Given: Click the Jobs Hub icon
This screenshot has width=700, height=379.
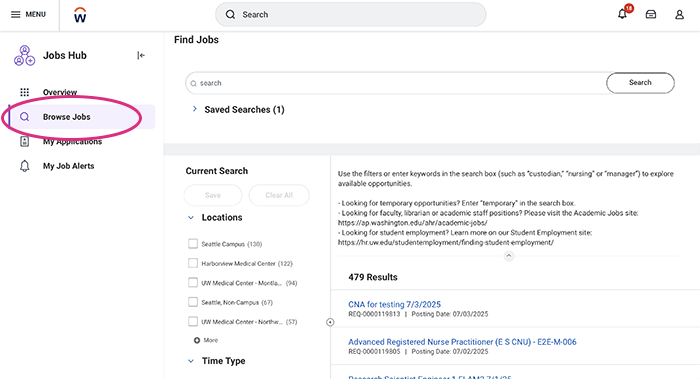Looking at the screenshot, I should coord(24,56).
